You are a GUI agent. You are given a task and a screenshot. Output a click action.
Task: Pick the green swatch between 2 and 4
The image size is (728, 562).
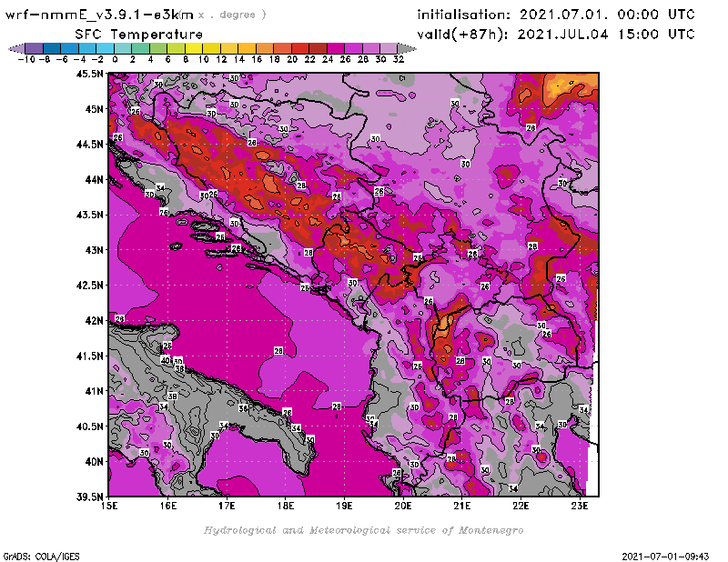[x=140, y=48]
